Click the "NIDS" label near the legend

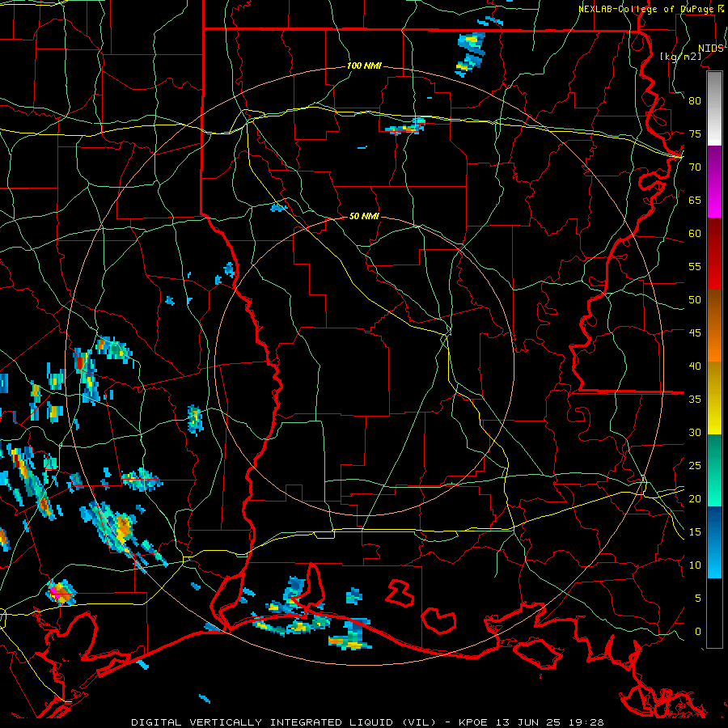point(711,49)
